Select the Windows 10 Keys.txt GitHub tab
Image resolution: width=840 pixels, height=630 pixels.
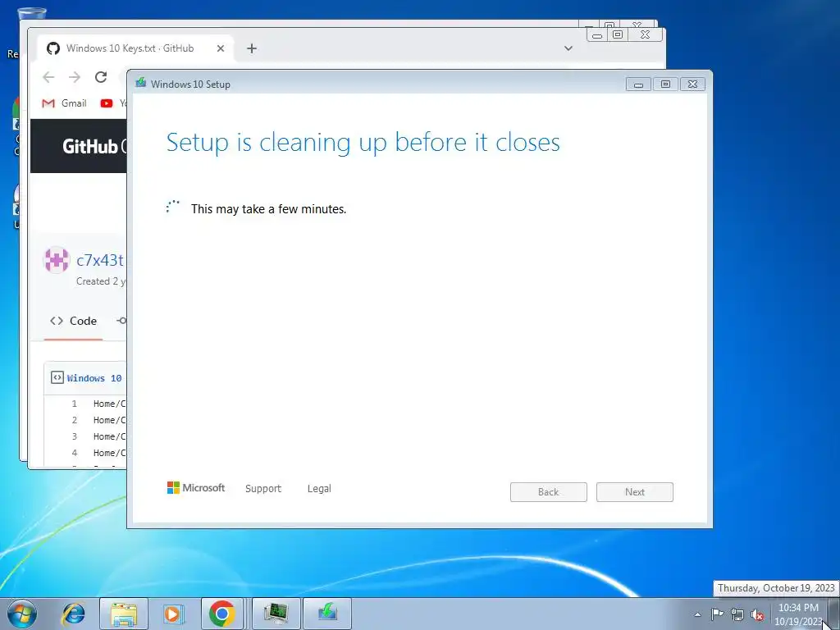click(x=129, y=48)
